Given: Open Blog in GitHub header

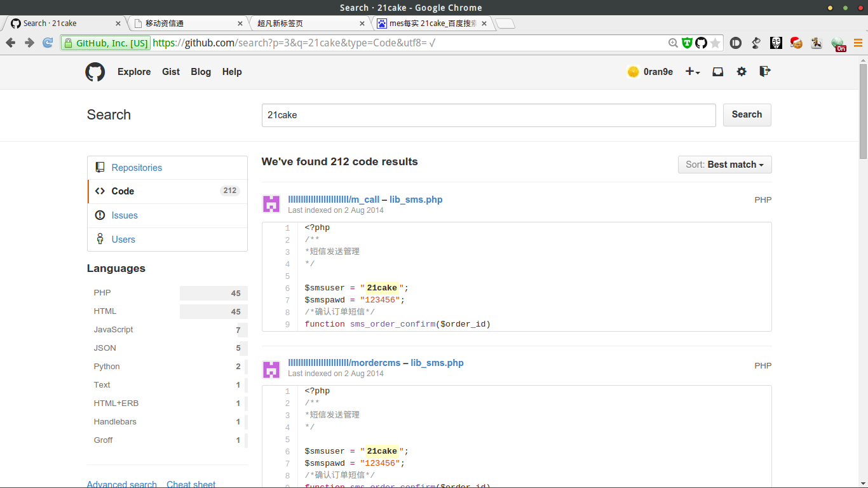Looking at the screenshot, I should click(x=201, y=72).
